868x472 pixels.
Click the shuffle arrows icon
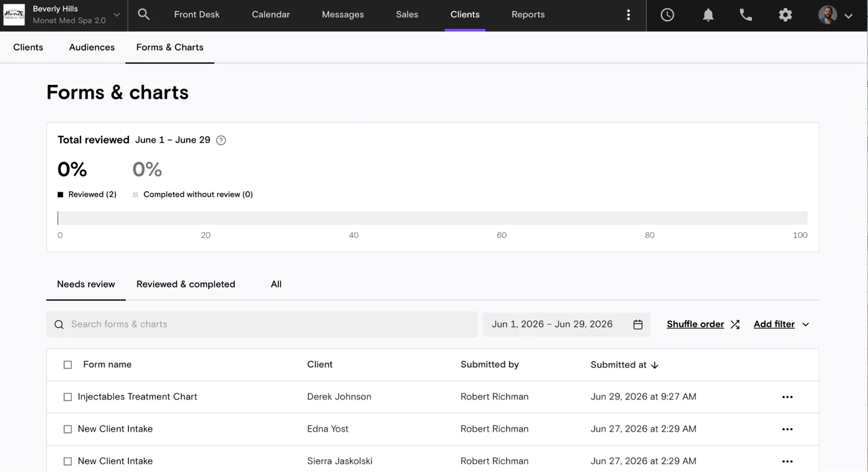click(x=735, y=324)
